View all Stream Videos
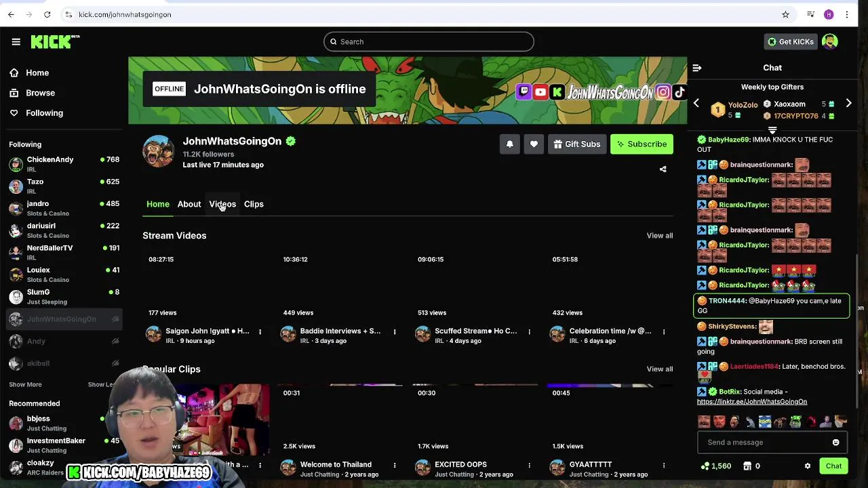The height and width of the screenshot is (488, 868). pos(659,236)
